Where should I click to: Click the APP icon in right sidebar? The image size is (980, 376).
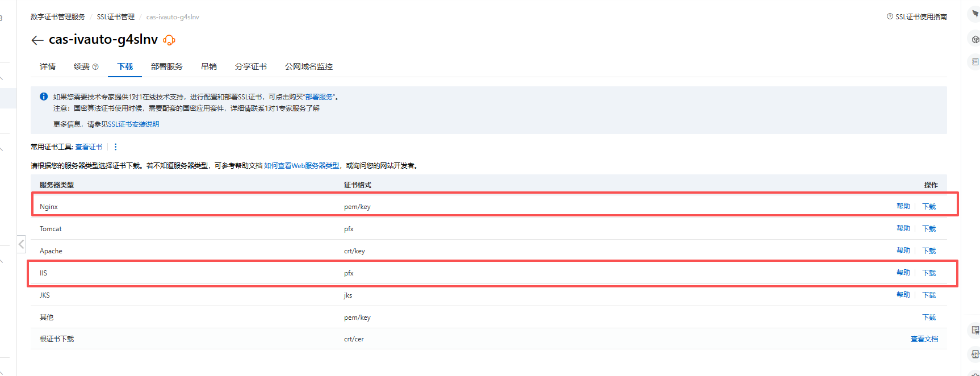pyautogui.click(x=975, y=354)
